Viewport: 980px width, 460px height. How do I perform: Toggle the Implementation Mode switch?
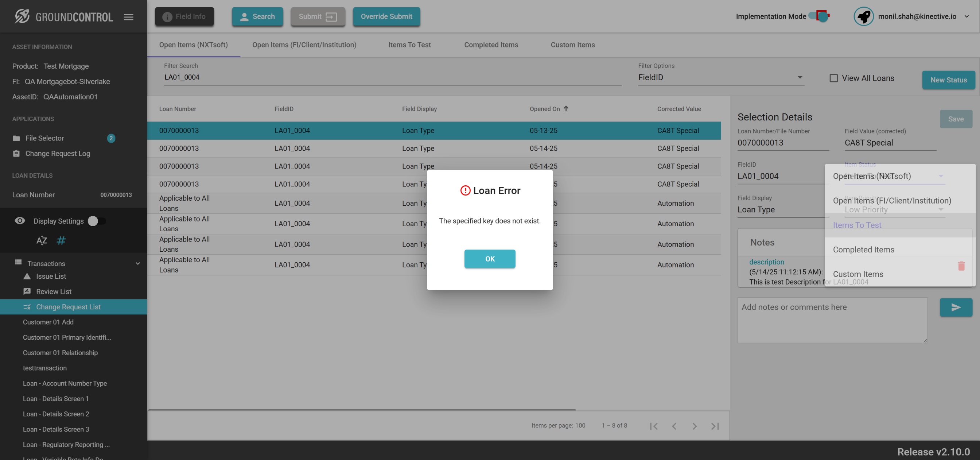point(819,16)
